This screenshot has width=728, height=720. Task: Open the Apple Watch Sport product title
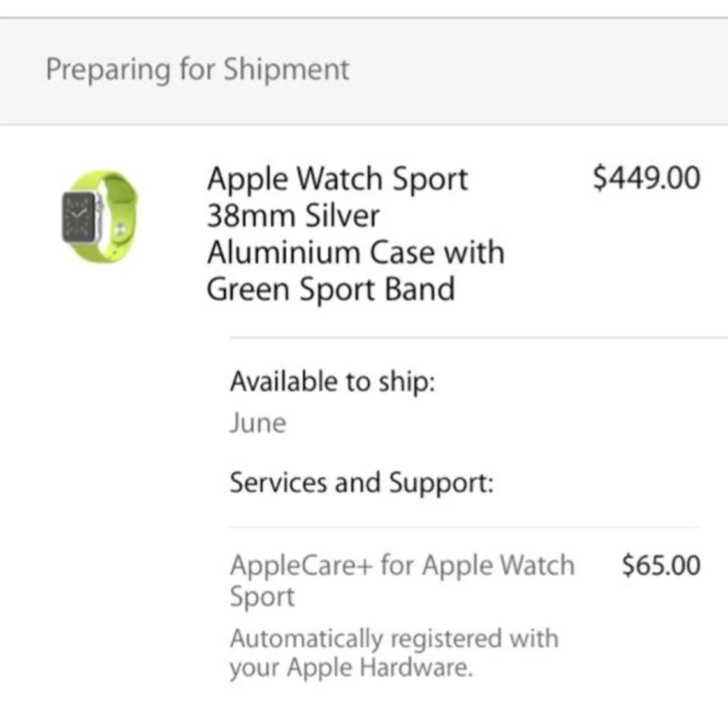[337, 179]
